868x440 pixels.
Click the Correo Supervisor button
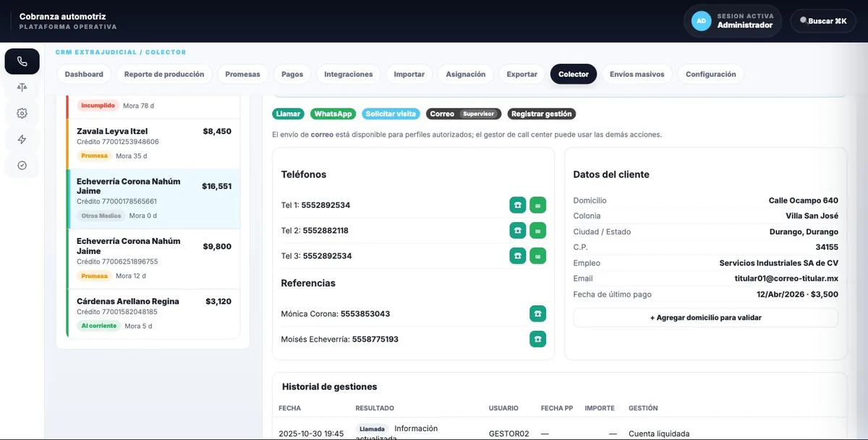click(x=464, y=114)
